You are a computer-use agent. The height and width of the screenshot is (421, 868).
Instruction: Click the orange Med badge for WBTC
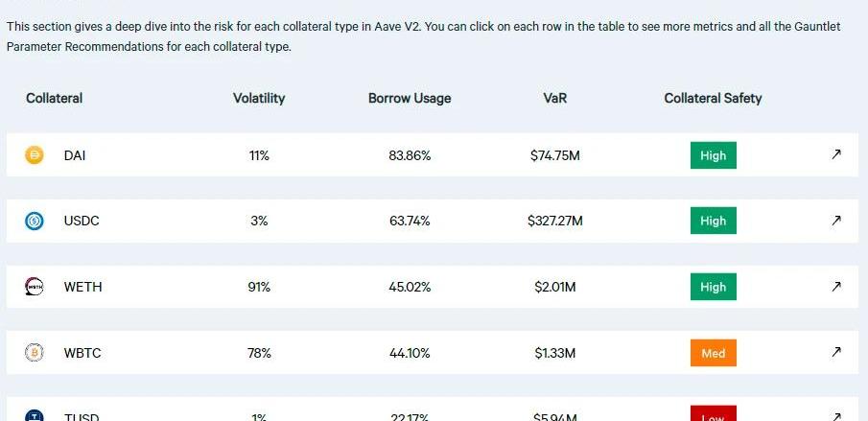tap(713, 353)
